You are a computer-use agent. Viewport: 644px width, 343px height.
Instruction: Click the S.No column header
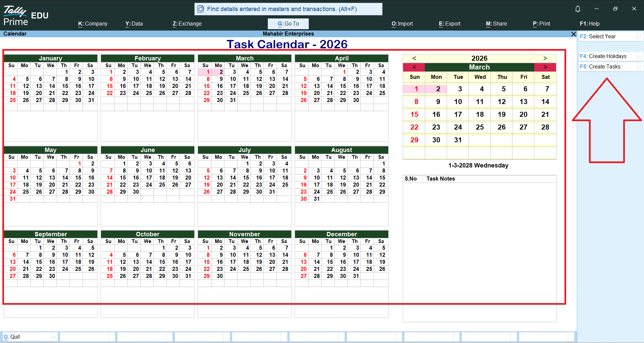click(410, 179)
